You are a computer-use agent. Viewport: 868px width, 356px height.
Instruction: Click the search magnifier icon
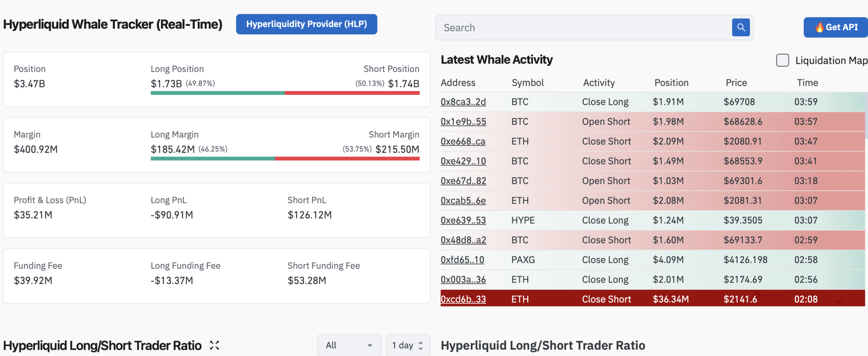pos(741,27)
